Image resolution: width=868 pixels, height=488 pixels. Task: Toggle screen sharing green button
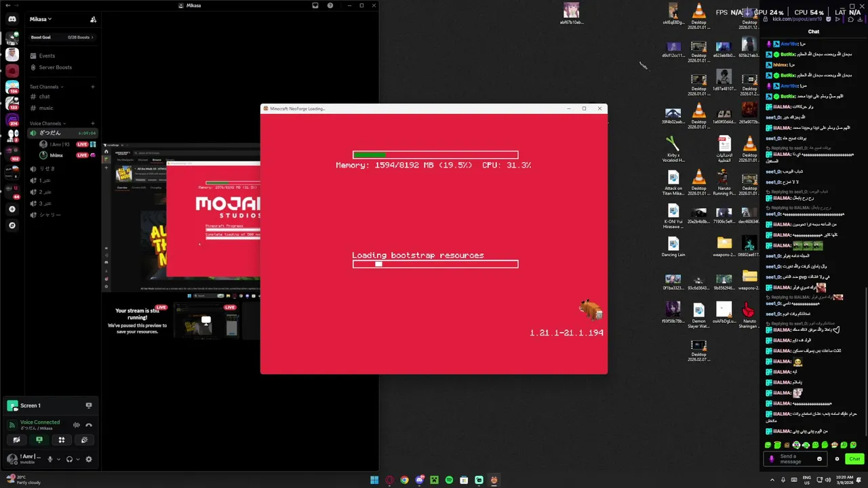tap(39, 440)
